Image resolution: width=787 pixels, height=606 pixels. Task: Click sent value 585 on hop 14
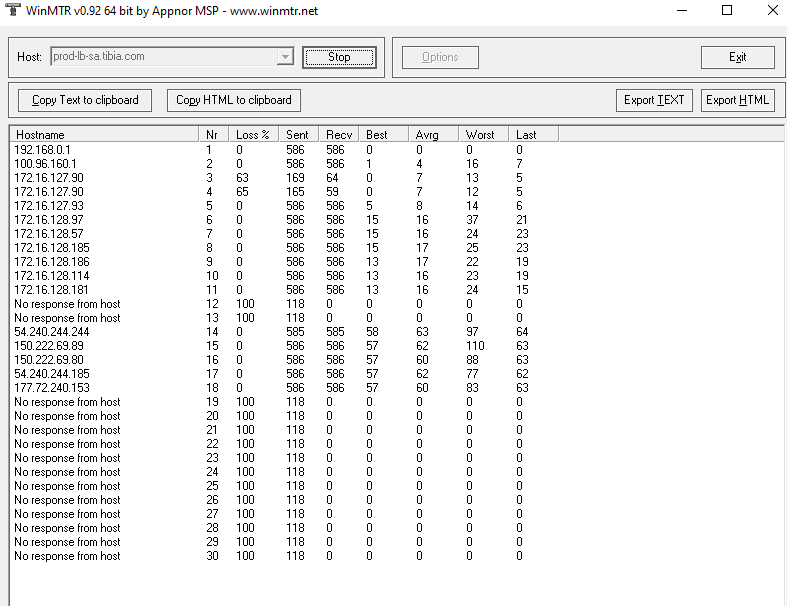[x=295, y=332]
